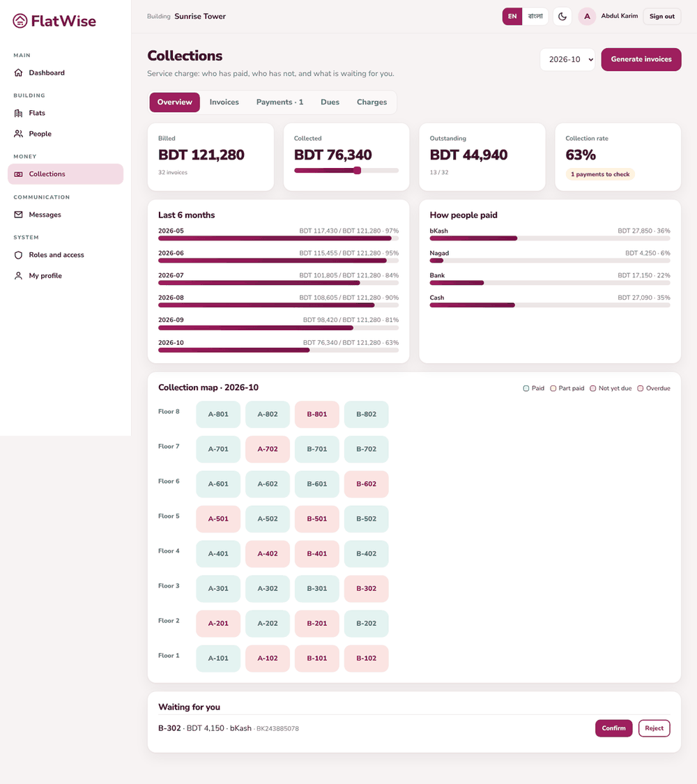
Task: Click the FlatWise logo icon
Action: pyautogui.click(x=20, y=21)
